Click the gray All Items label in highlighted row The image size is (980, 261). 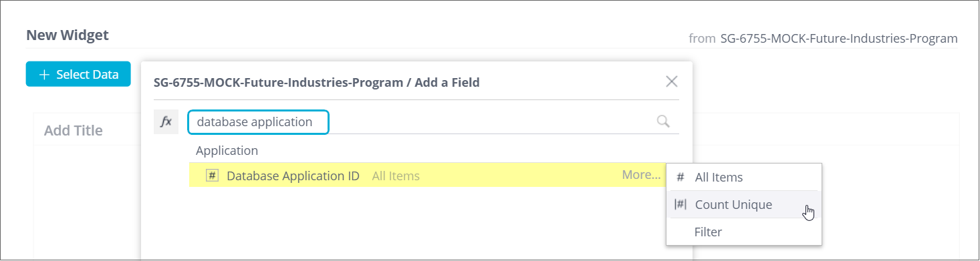click(x=396, y=176)
